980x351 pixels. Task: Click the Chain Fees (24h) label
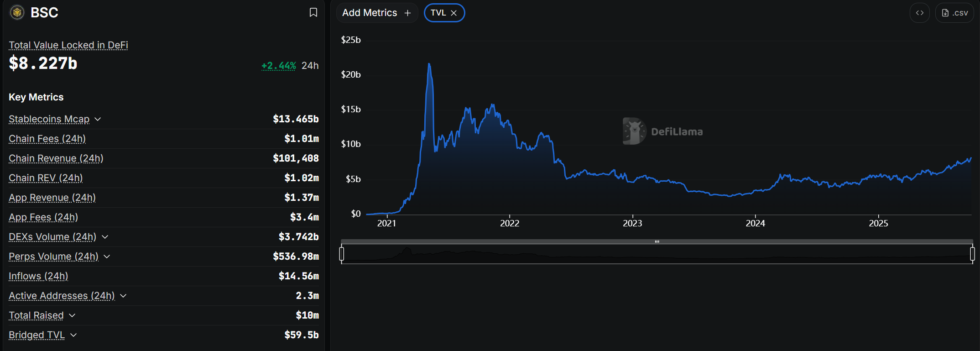47,139
